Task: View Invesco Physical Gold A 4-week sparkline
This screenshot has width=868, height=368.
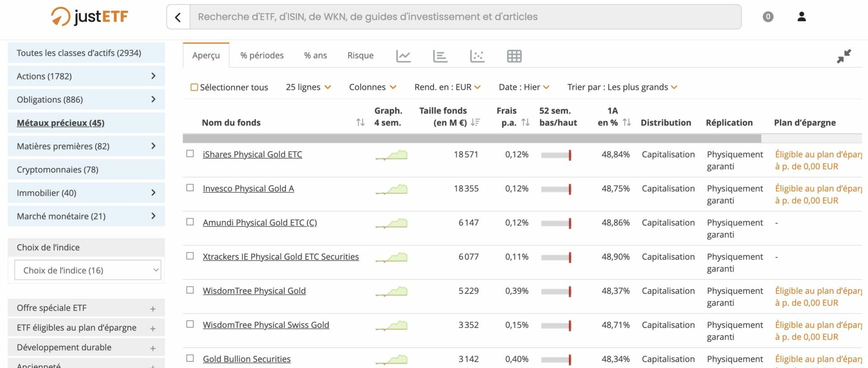Action: pos(392,189)
